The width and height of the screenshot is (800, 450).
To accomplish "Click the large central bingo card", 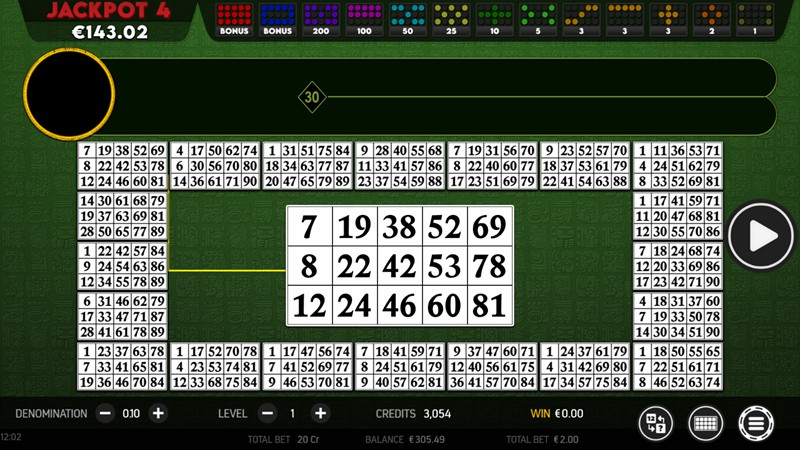I will pos(400,265).
